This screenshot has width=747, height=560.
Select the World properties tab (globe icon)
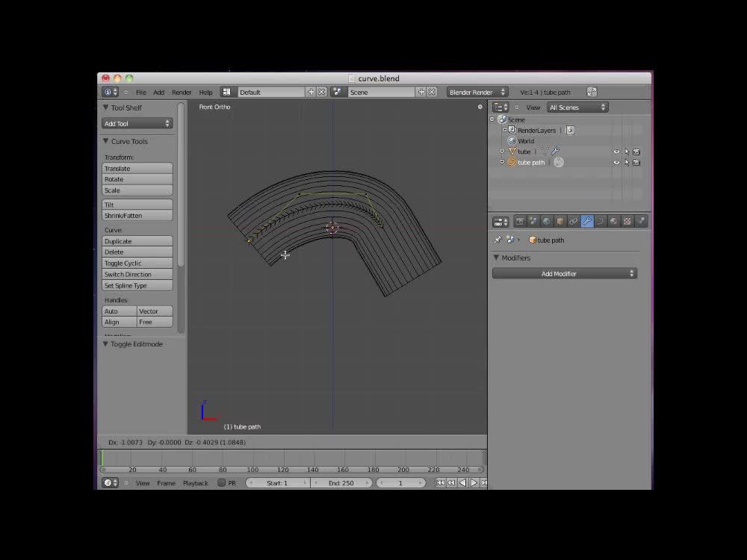pyautogui.click(x=545, y=221)
